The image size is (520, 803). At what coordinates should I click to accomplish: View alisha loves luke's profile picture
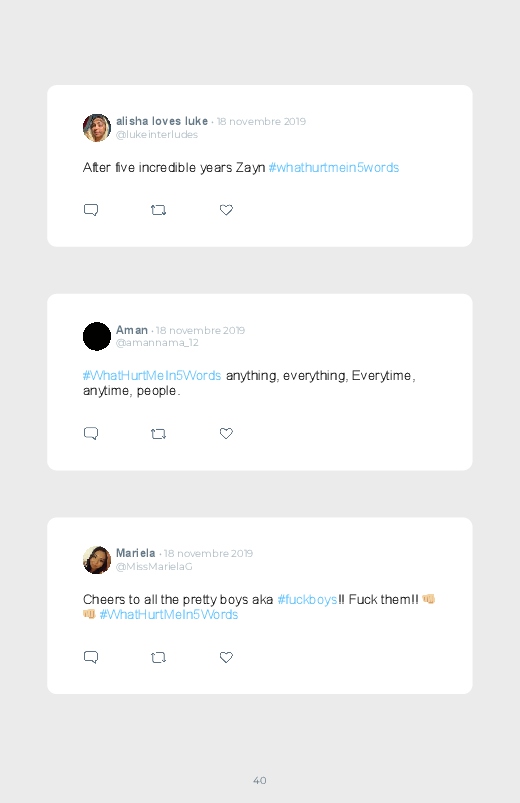click(x=97, y=128)
